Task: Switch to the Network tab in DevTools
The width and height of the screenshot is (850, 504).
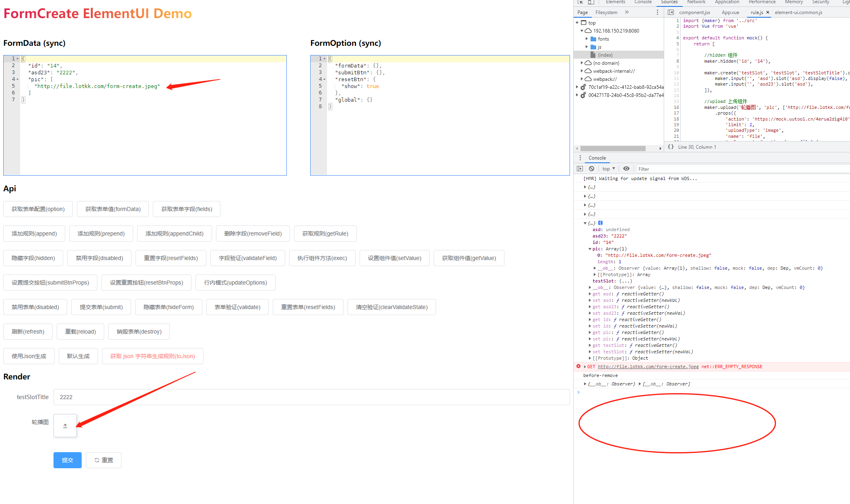Action: pyautogui.click(x=696, y=2)
